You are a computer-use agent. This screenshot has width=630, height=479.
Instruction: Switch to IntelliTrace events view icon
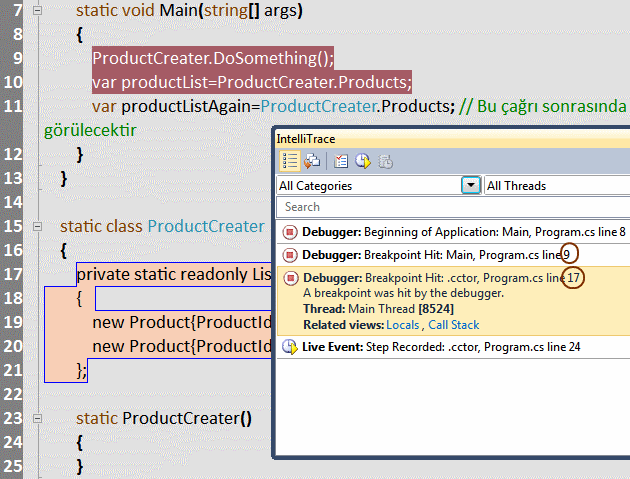point(289,161)
